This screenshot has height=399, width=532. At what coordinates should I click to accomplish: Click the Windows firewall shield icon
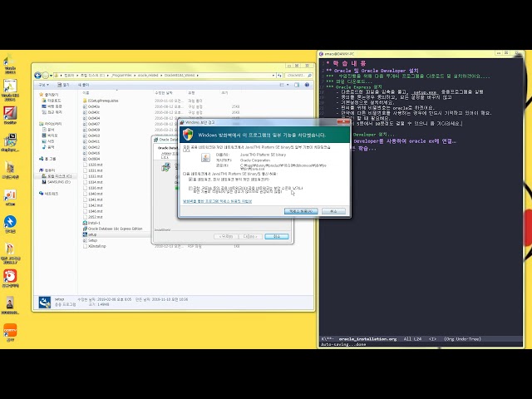tap(188, 135)
